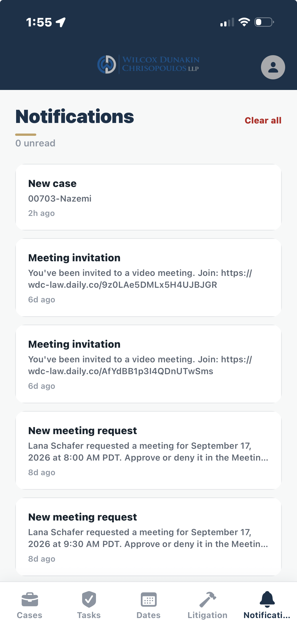Open Lana Schafer's 9:30 AM meeting request
297x644 pixels.
coord(148,537)
